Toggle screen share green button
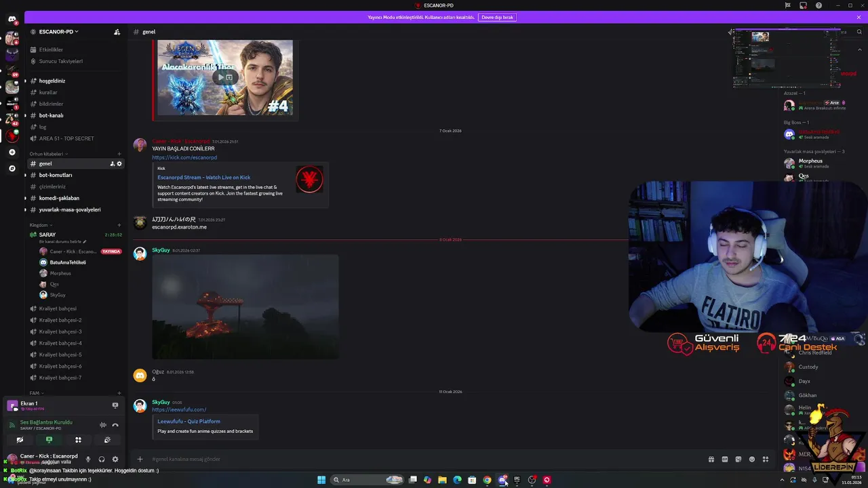 pyautogui.click(x=49, y=440)
